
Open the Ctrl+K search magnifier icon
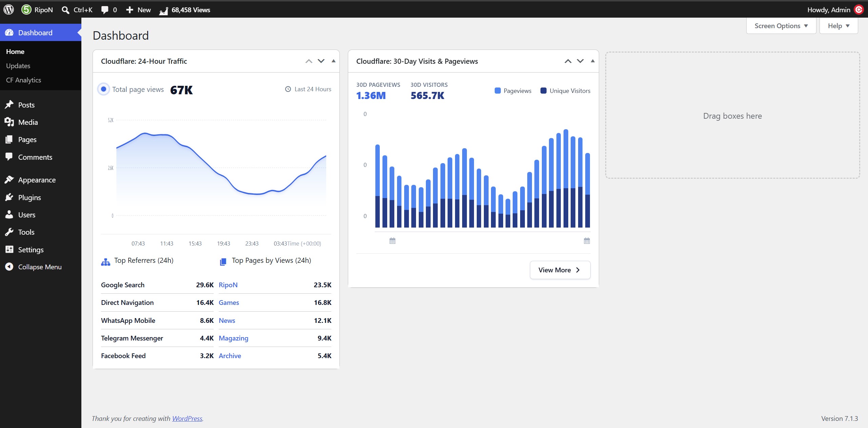pyautogui.click(x=65, y=10)
